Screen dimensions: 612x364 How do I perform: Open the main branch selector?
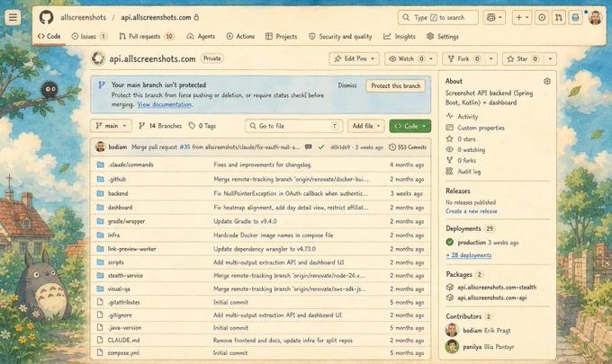[x=111, y=126]
